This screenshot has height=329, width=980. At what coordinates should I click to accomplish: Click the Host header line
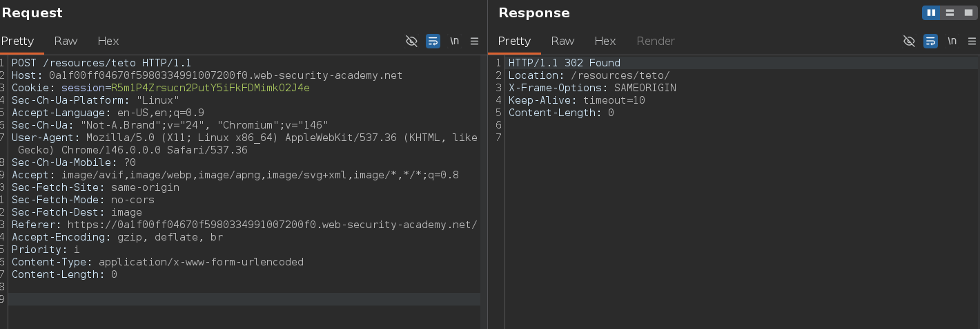pos(207,75)
